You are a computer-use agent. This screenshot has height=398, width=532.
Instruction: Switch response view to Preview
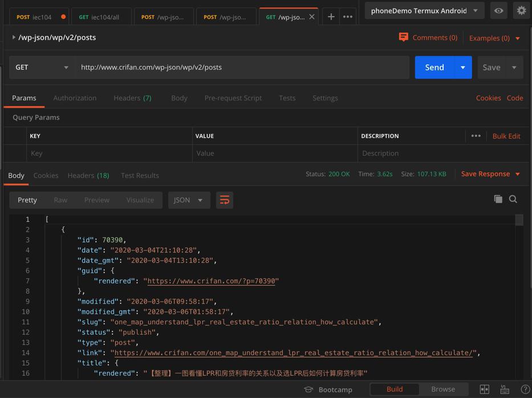tap(97, 200)
